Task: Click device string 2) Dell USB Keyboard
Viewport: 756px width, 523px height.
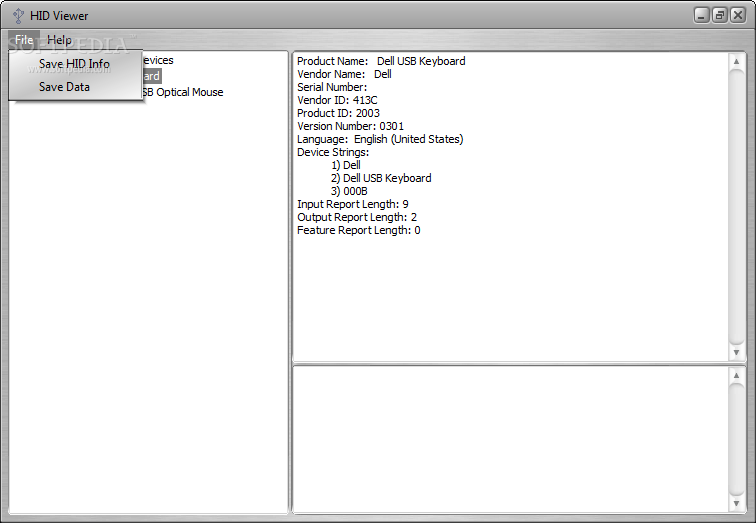Action: click(x=381, y=178)
